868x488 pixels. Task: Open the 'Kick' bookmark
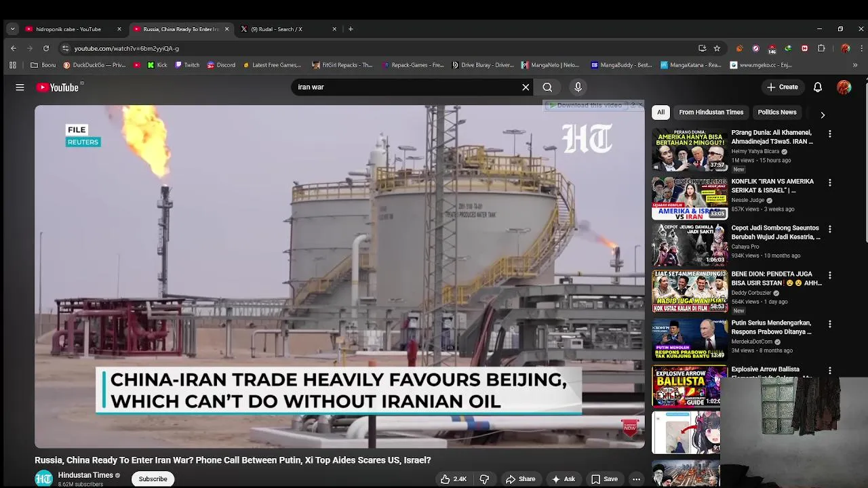click(157, 65)
